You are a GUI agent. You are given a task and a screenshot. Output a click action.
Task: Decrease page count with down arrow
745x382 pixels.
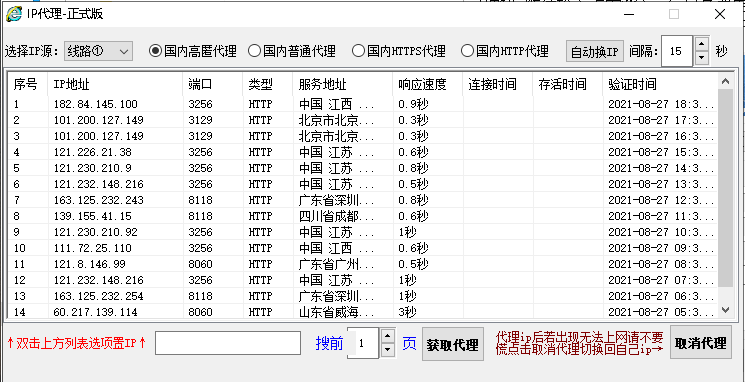click(388, 350)
